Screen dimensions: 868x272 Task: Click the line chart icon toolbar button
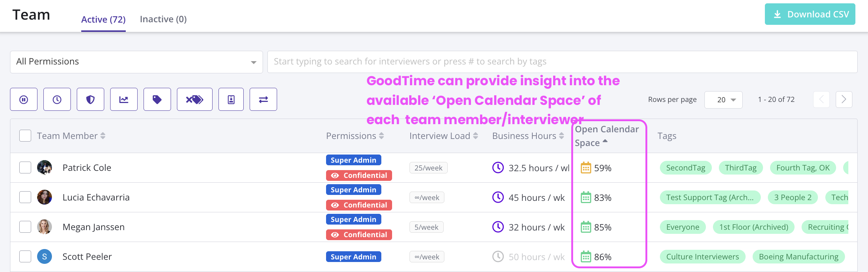click(124, 99)
